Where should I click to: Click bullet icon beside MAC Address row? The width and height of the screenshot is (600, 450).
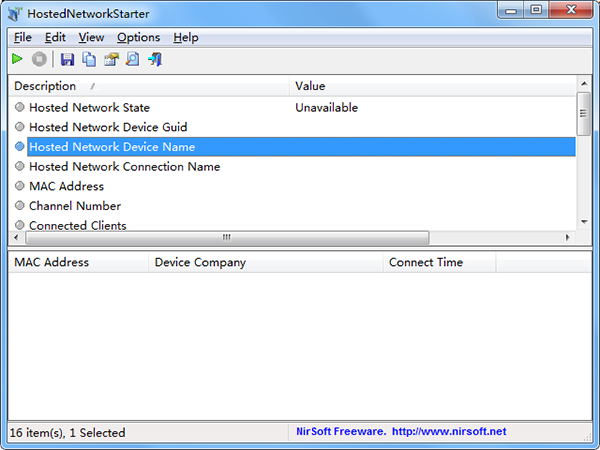(x=20, y=186)
